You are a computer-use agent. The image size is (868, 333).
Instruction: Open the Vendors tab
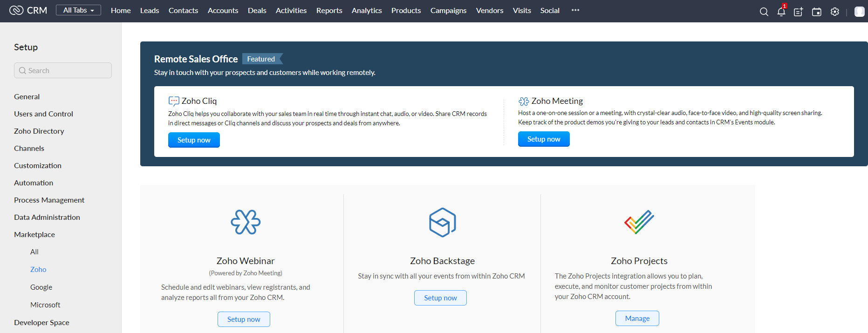pyautogui.click(x=490, y=10)
